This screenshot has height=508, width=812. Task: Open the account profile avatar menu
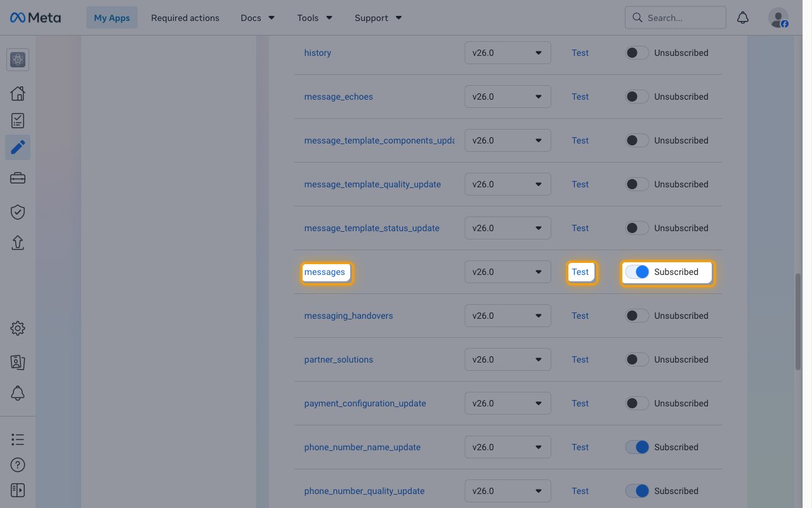click(778, 18)
